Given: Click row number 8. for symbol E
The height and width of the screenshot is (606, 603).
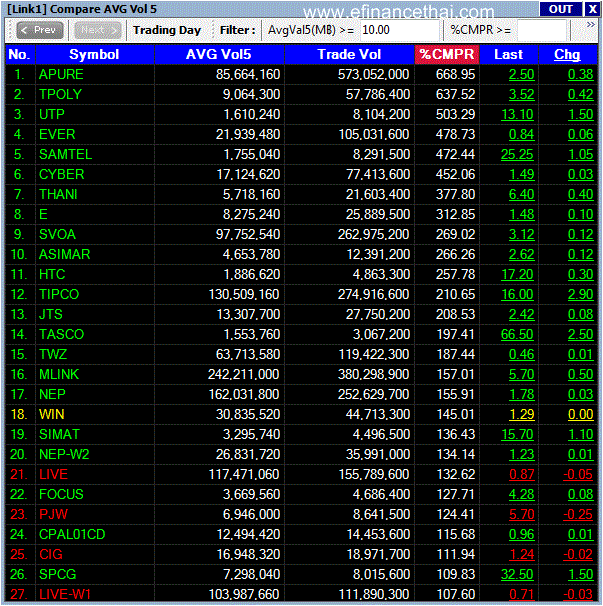Looking at the screenshot, I should [19, 214].
